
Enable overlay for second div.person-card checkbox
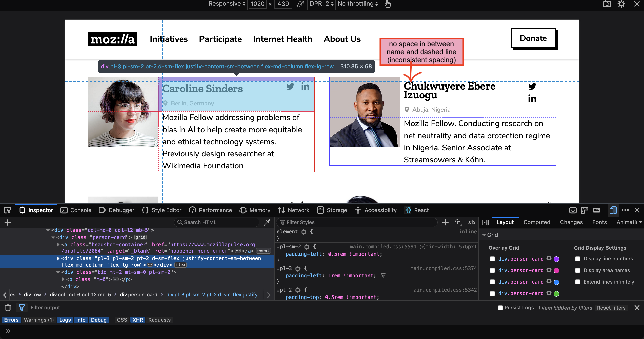point(492,270)
